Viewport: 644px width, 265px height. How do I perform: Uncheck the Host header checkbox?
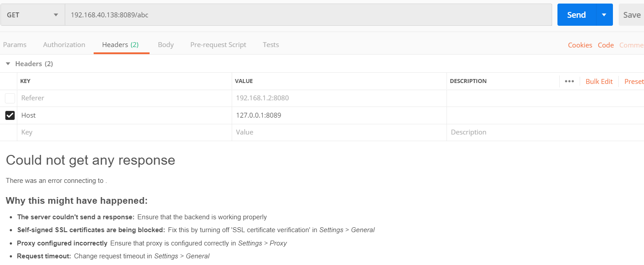10,115
